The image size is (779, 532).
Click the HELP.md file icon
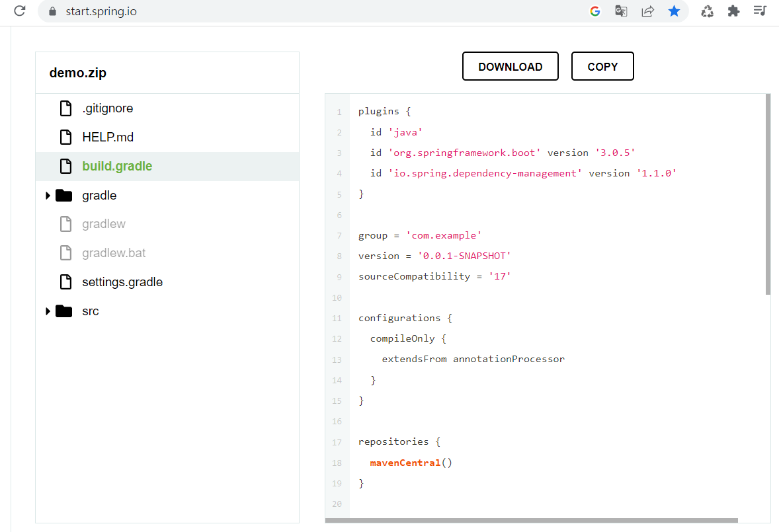(x=65, y=137)
